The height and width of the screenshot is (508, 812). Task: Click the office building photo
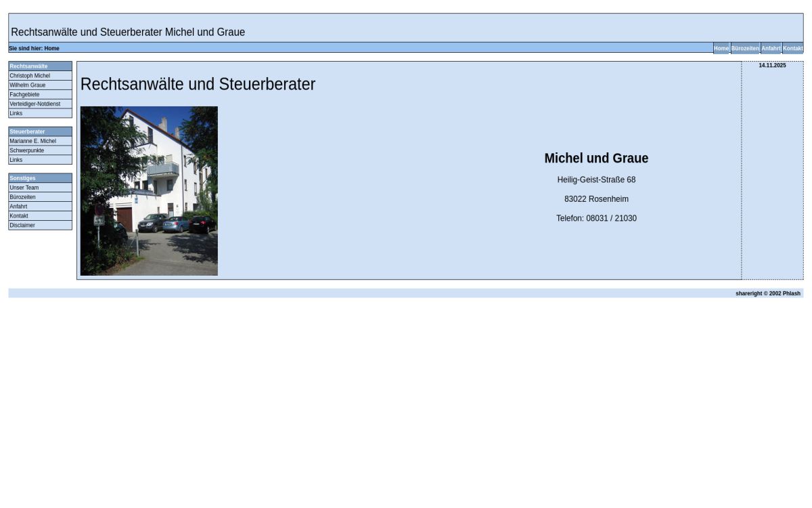click(149, 190)
